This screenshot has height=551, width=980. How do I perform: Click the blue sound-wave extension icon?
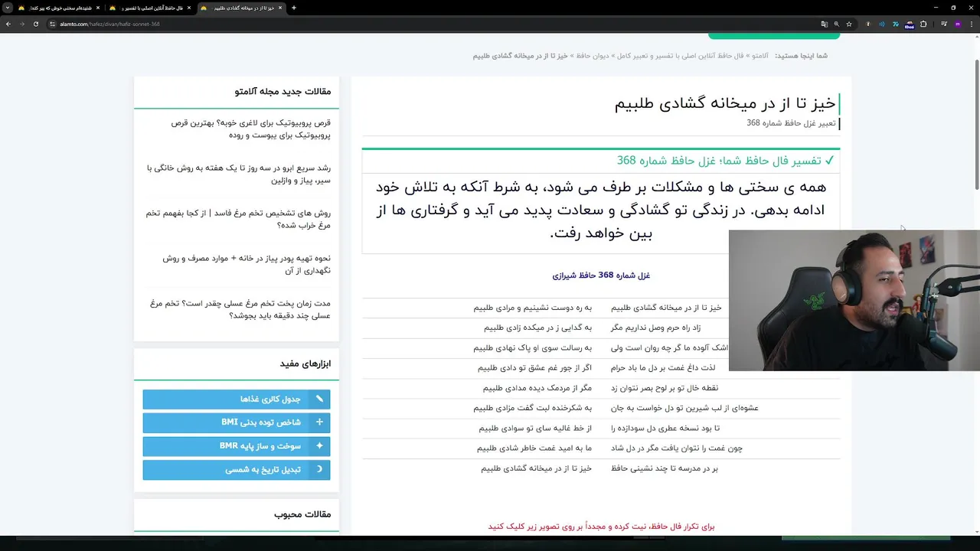click(881, 24)
